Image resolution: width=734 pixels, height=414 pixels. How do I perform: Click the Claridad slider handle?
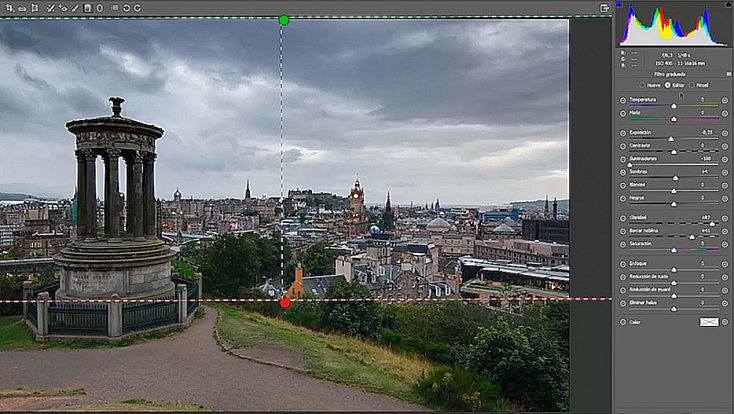pyautogui.click(x=712, y=224)
